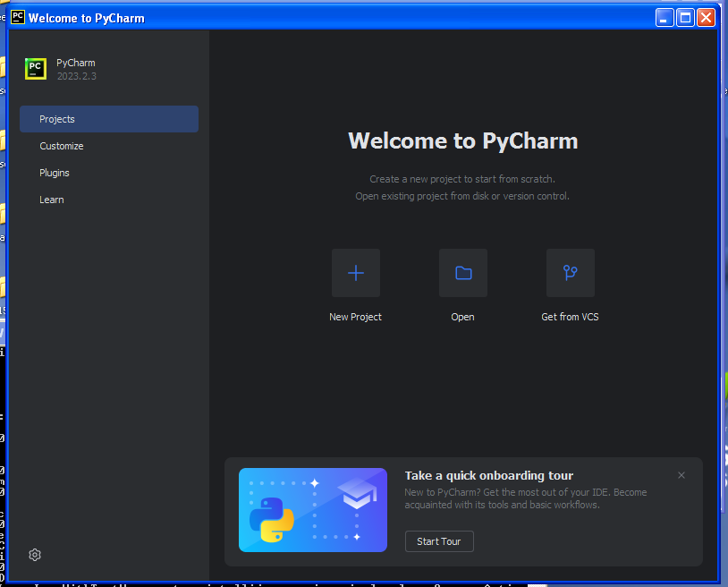Click the Open folder icon
The height and width of the screenshot is (587, 728).
pos(463,273)
